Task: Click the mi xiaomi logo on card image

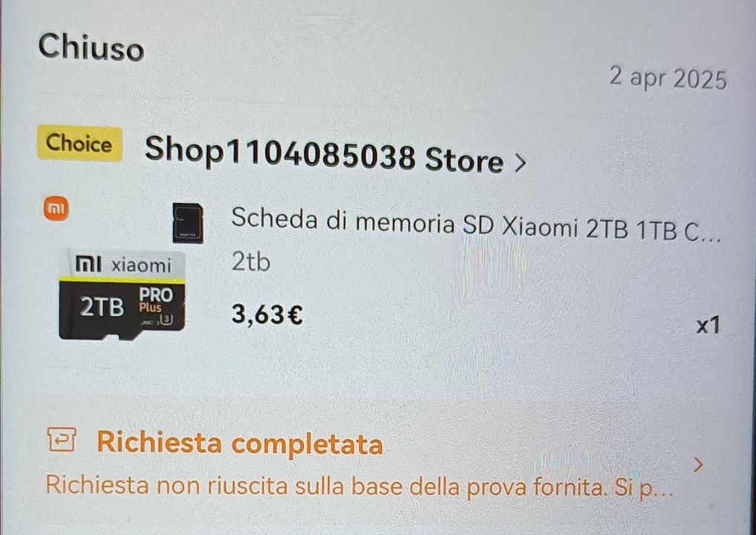Action: pos(123,265)
